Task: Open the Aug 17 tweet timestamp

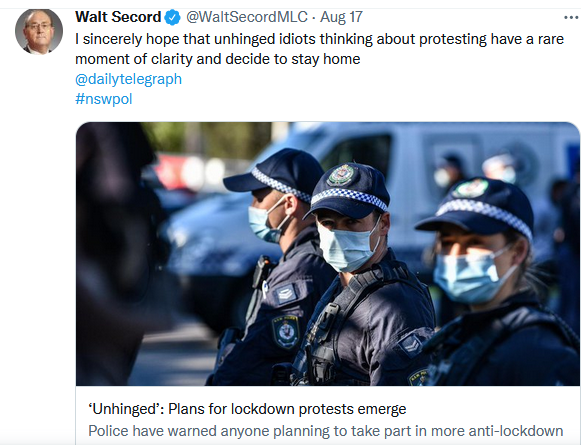Action: click(x=341, y=17)
